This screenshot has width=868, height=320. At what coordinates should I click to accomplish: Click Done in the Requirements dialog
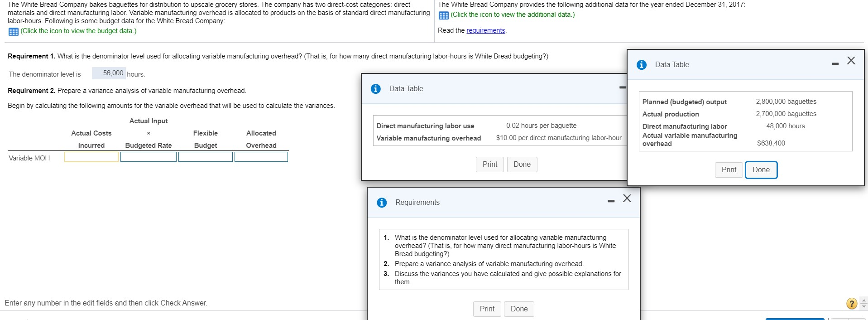[519, 309]
